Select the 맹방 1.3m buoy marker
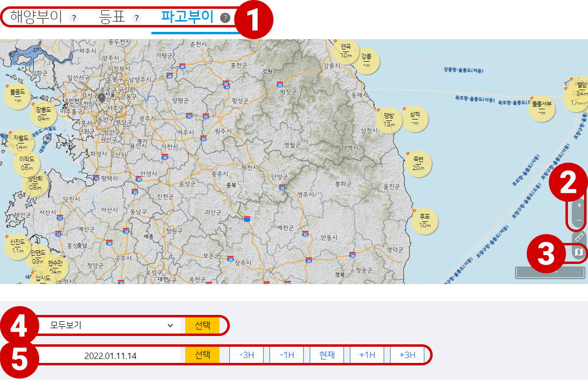 click(389, 120)
